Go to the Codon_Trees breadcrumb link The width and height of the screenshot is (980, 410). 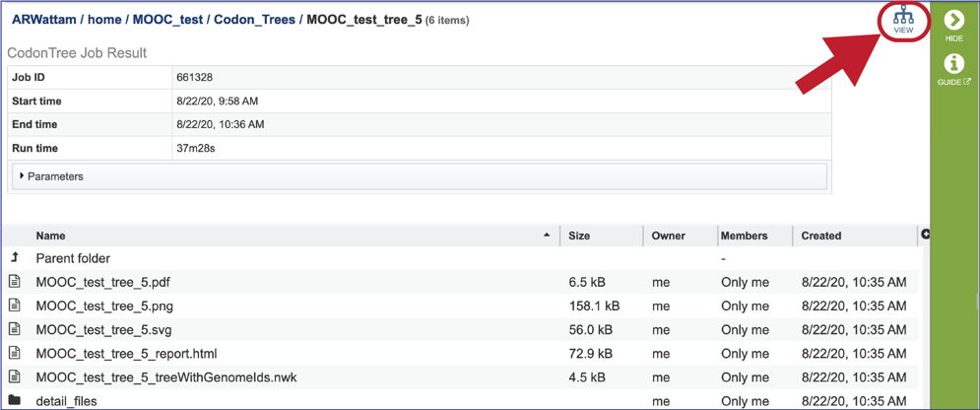point(254,20)
